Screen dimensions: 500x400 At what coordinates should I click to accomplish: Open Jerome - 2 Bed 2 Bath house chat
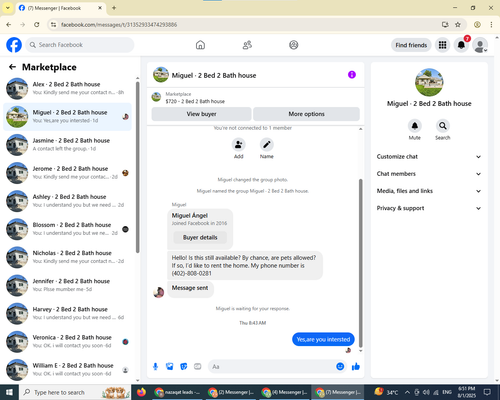pos(67,173)
